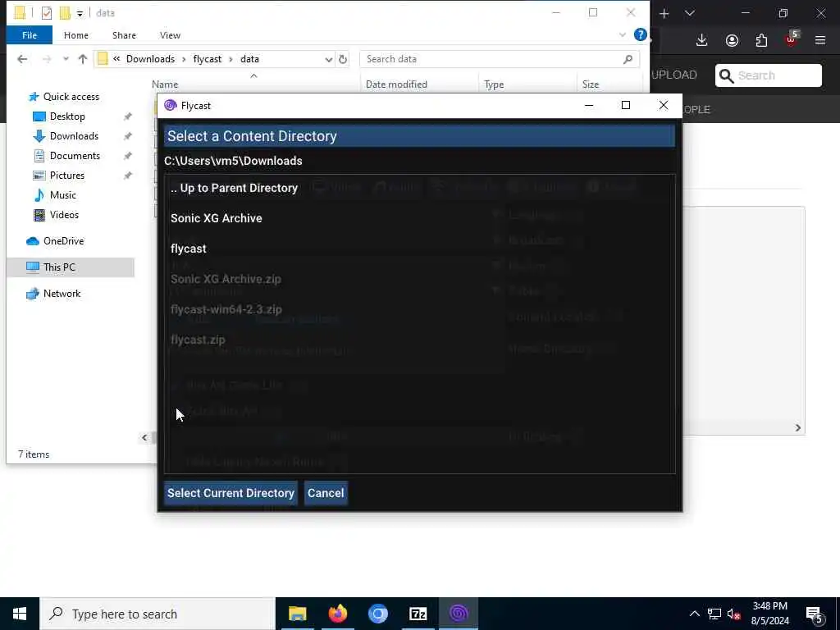Open recent locations dropdown in File Explorer

coord(66,59)
